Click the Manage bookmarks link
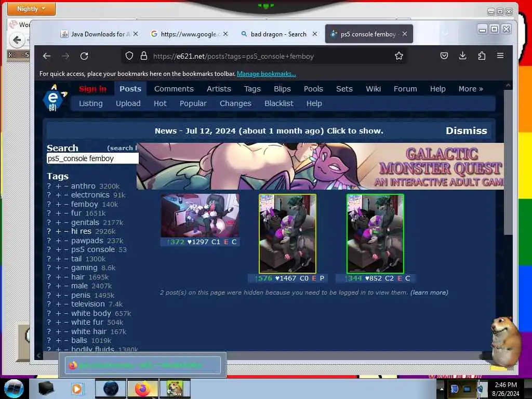The height and width of the screenshot is (399, 532). coord(267,74)
